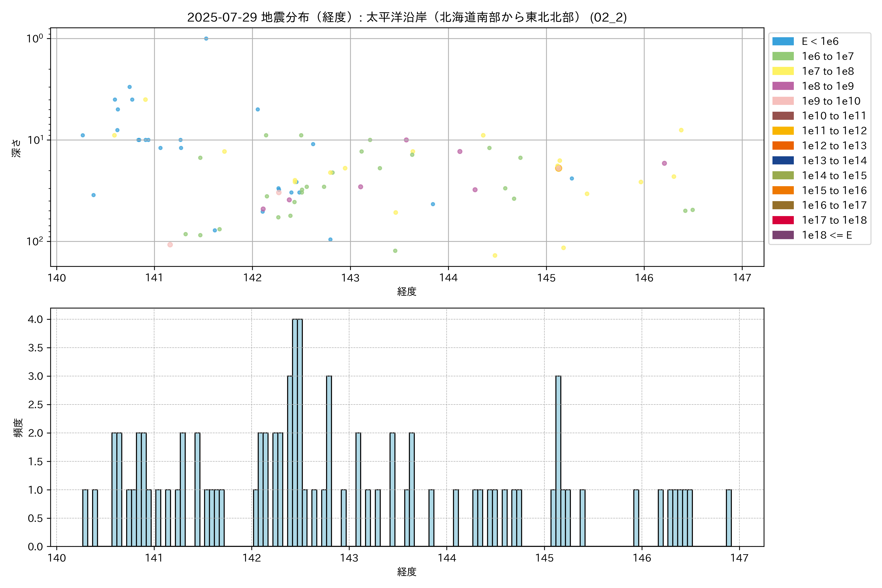This screenshot has height=588, width=882.
Task: Click the pink '1e9 to 1e10' legend swatch
Action: [x=783, y=101]
